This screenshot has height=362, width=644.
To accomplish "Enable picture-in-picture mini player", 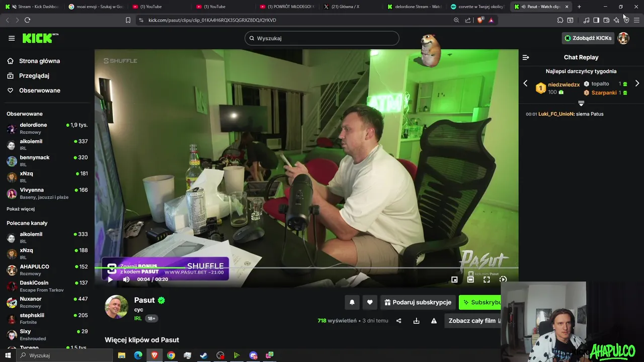I will [454, 280].
